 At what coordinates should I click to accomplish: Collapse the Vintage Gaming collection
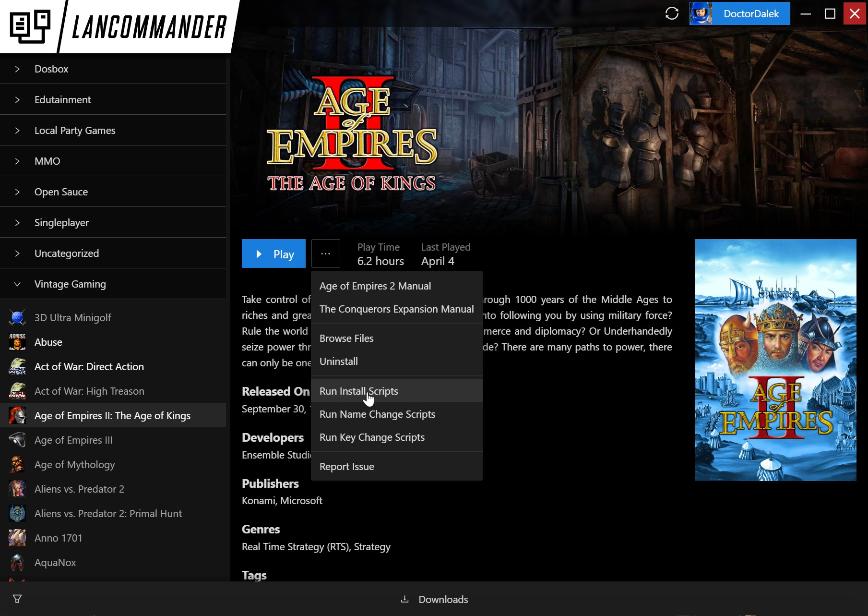click(17, 284)
